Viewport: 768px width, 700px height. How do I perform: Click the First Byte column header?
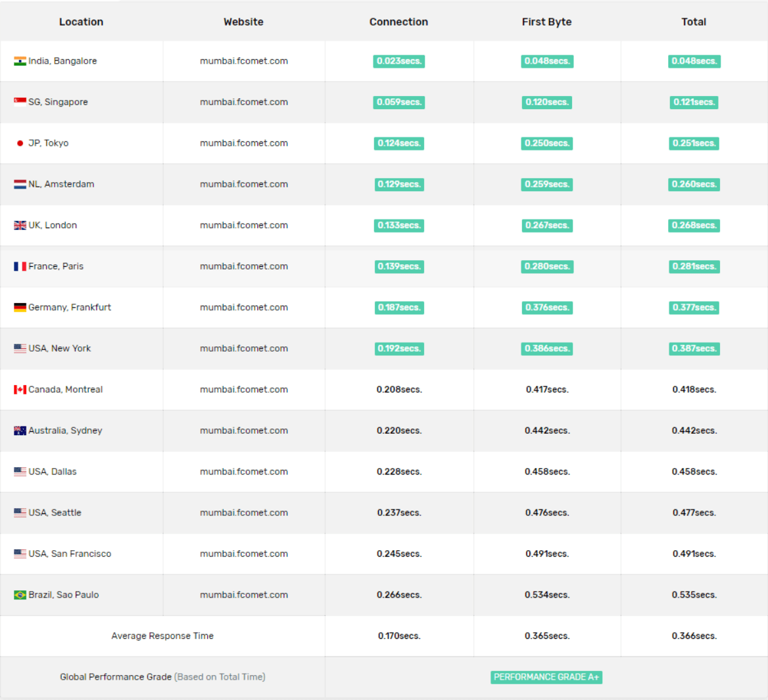(546, 22)
